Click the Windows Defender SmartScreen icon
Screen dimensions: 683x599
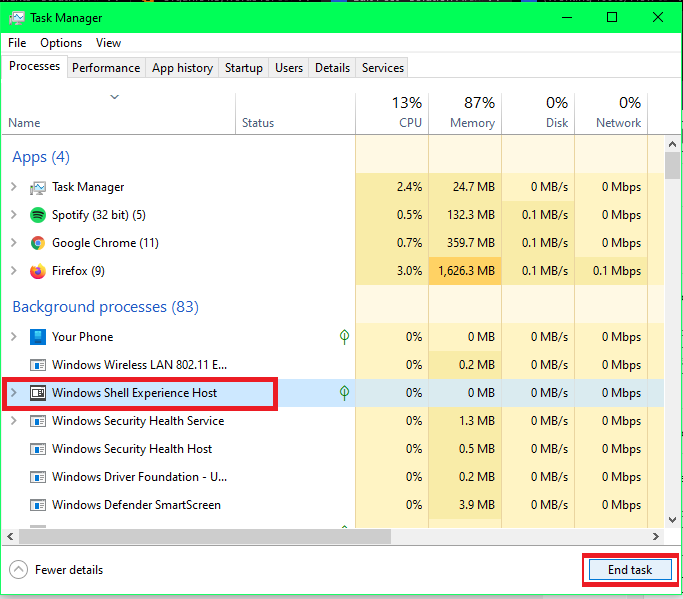(x=38, y=505)
